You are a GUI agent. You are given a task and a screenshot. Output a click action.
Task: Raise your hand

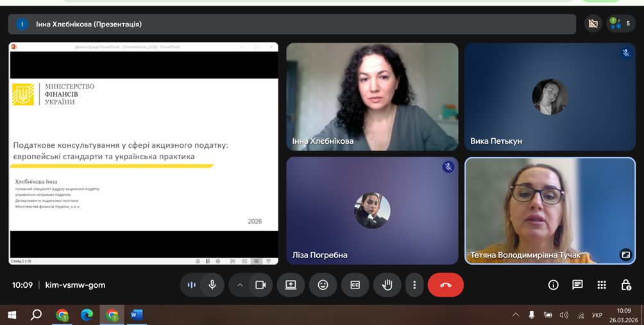[387, 285]
